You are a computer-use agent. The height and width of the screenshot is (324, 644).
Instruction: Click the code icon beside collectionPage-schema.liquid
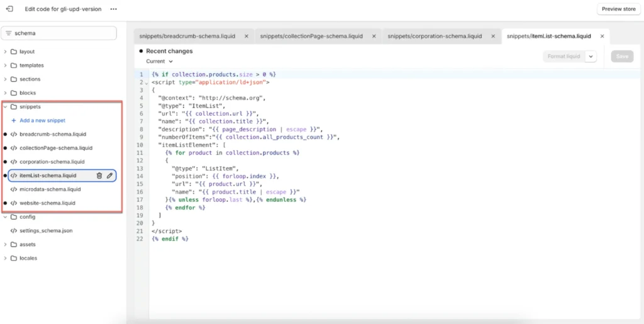(x=14, y=148)
